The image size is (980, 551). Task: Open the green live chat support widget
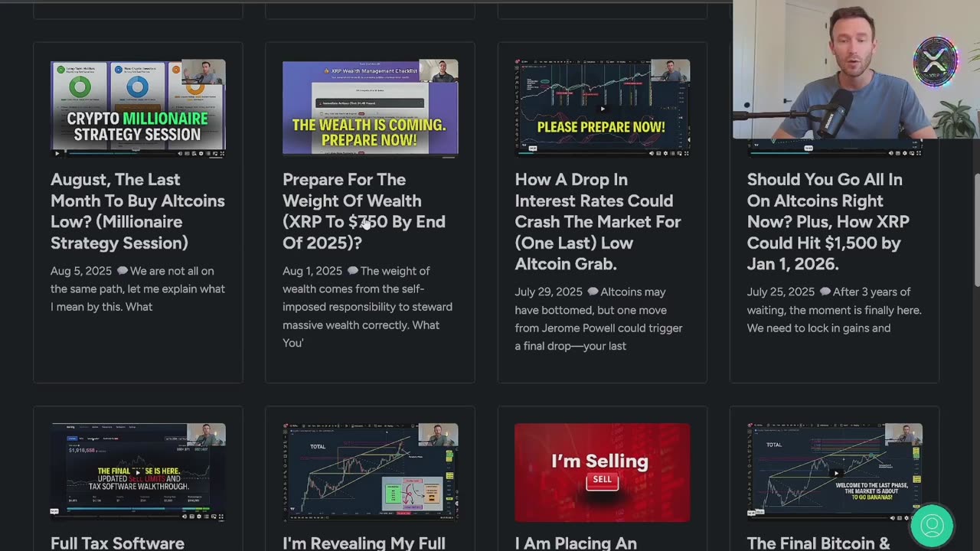click(932, 525)
